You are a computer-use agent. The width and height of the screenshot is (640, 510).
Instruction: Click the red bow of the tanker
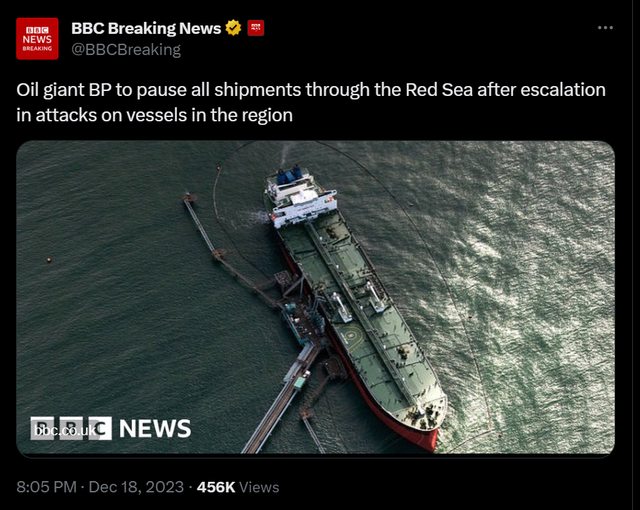click(420, 432)
